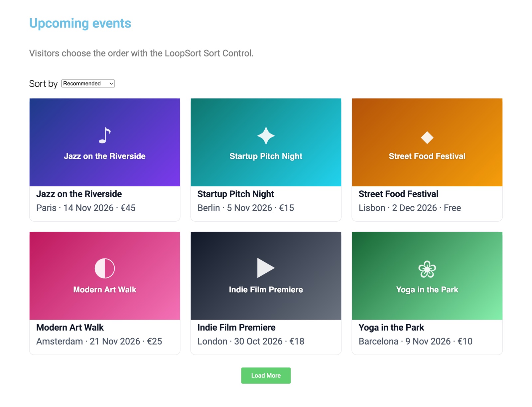532x407 pixels.
Task: Click the Load More button
Action: (266, 375)
